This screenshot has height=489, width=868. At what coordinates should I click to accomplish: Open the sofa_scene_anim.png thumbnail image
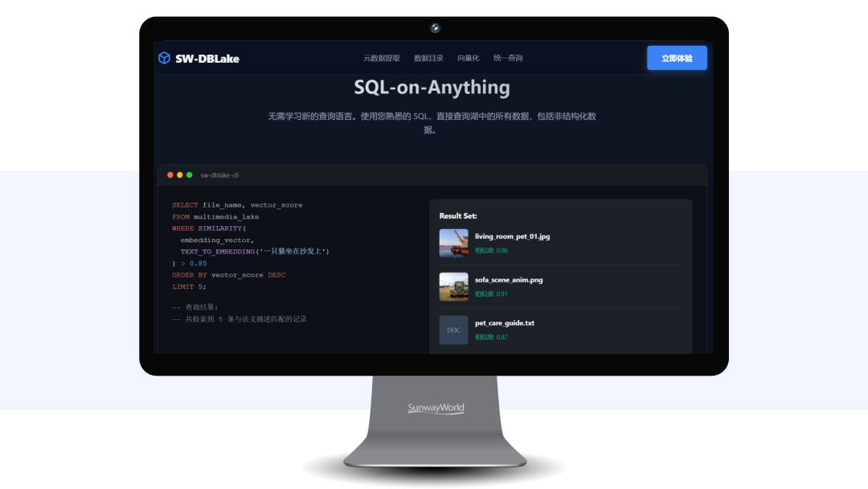[x=453, y=286]
